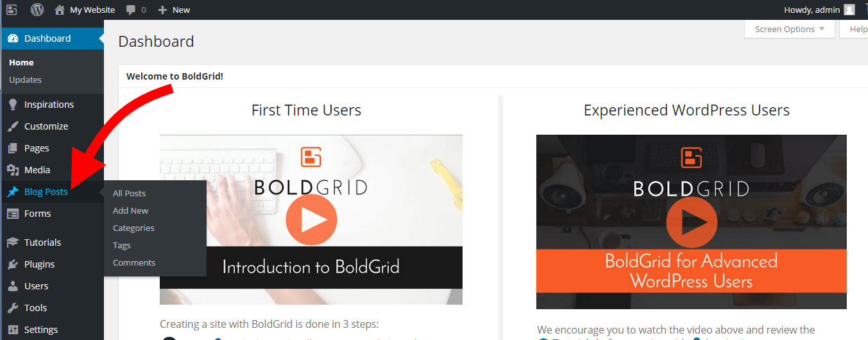The height and width of the screenshot is (340, 868).
Task: Open the Updates link under Dashboard
Action: click(25, 80)
